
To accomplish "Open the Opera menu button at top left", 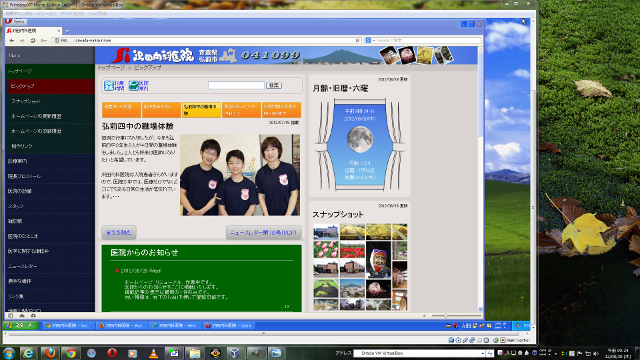I will click(x=15, y=21).
